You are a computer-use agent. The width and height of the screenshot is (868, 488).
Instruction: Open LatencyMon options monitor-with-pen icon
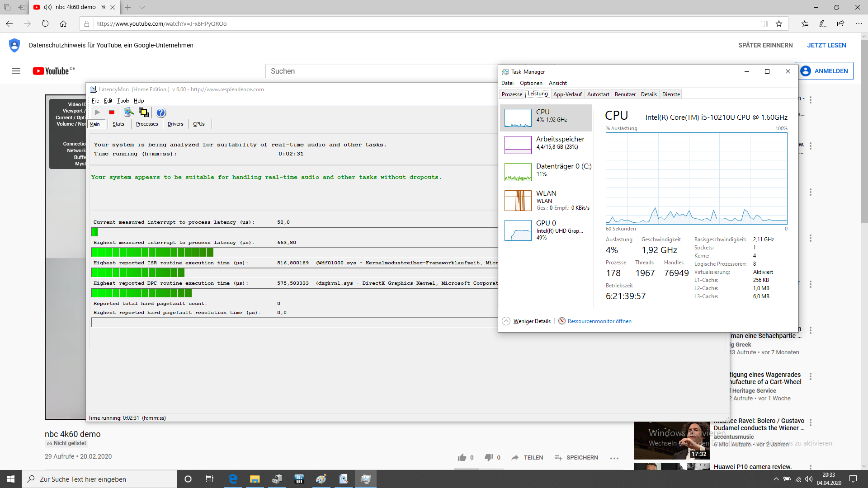(129, 113)
